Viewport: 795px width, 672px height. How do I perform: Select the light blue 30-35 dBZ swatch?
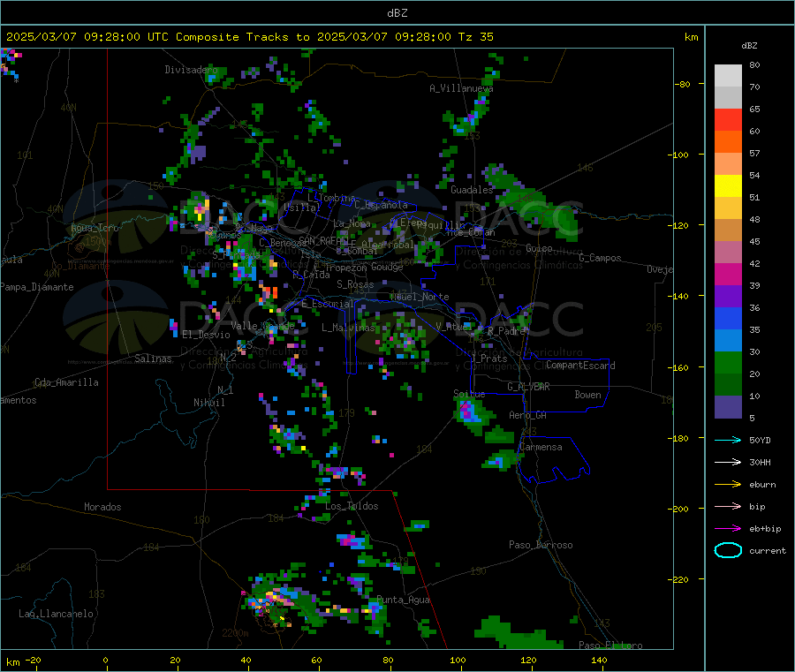(728, 341)
